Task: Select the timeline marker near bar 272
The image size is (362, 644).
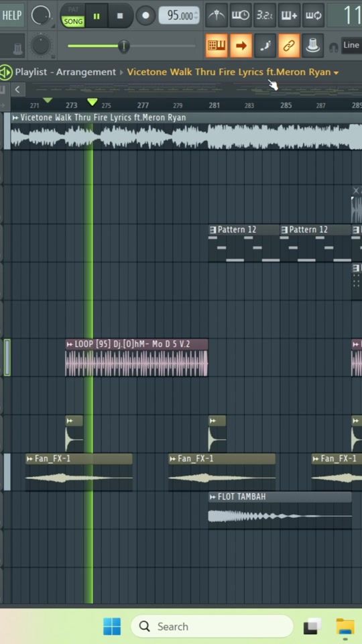Action: coord(48,100)
